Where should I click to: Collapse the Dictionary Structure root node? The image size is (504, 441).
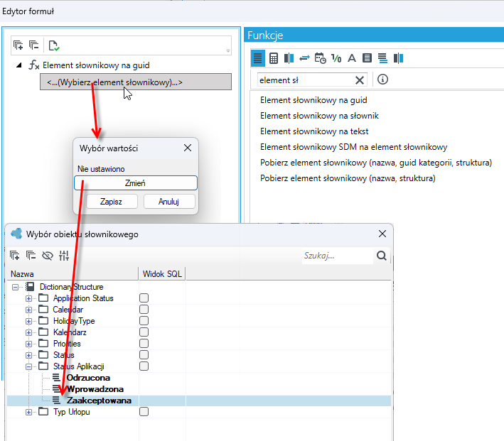15,287
